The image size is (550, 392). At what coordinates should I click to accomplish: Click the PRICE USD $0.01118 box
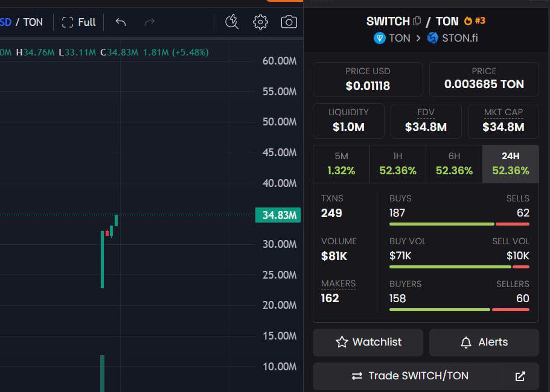pos(368,80)
